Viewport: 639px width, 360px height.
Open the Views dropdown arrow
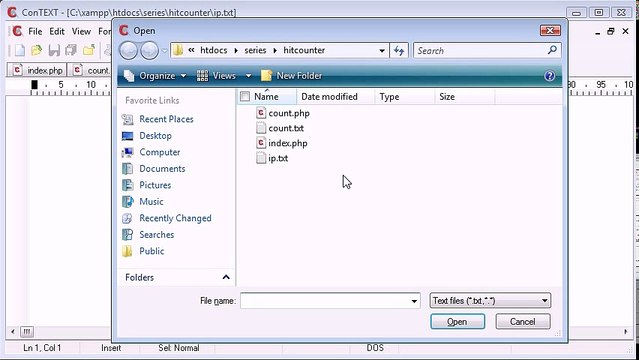pyautogui.click(x=248, y=76)
